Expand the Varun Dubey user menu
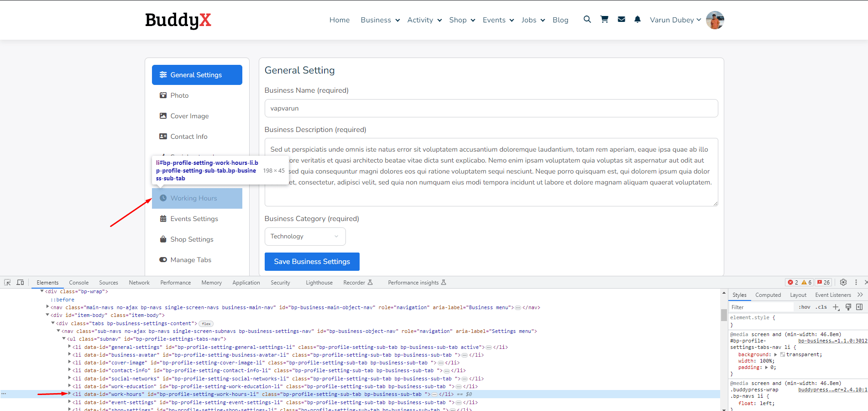This screenshot has height=411, width=868. click(x=675, y=20)
